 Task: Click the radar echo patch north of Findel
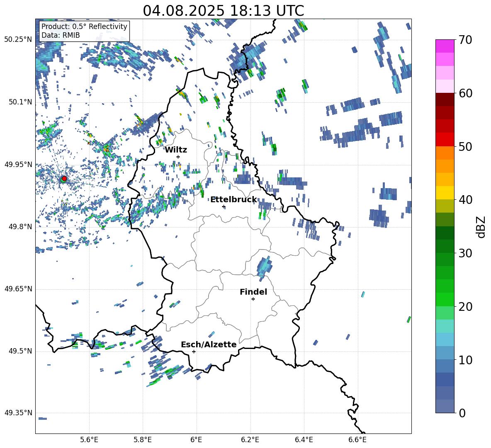point(264,268)
